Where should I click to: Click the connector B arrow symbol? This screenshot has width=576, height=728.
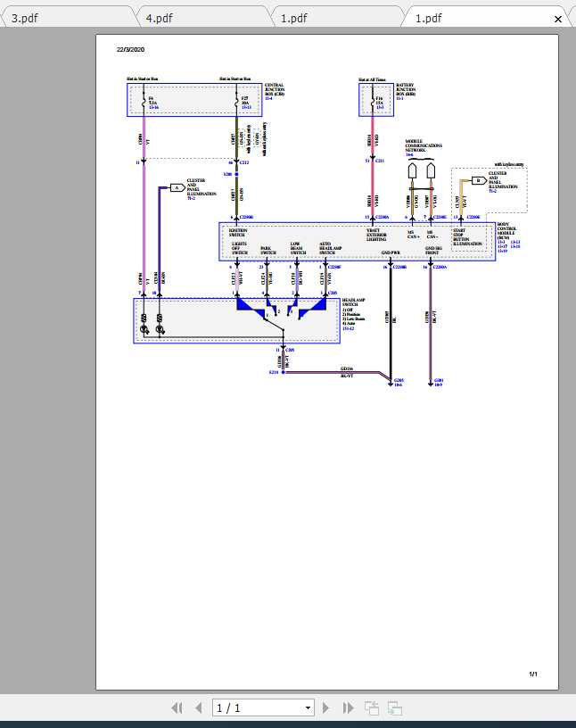pos(479,180)
